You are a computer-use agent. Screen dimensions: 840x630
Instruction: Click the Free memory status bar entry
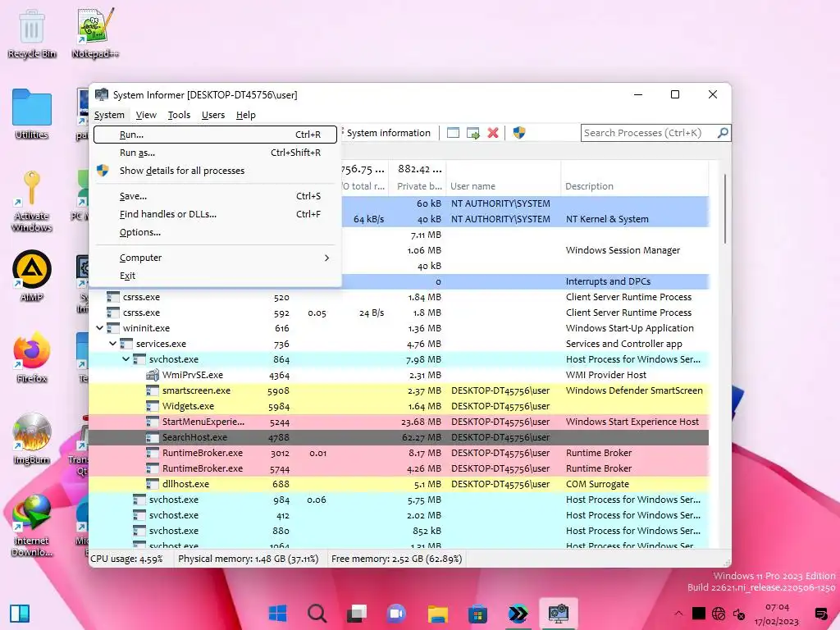tap(396, 559)
